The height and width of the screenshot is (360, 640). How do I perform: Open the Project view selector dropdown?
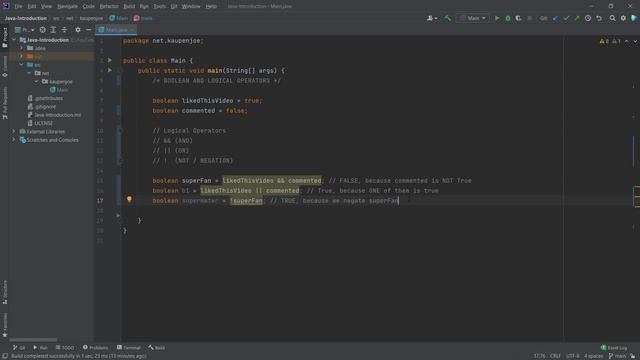point(24,30)
